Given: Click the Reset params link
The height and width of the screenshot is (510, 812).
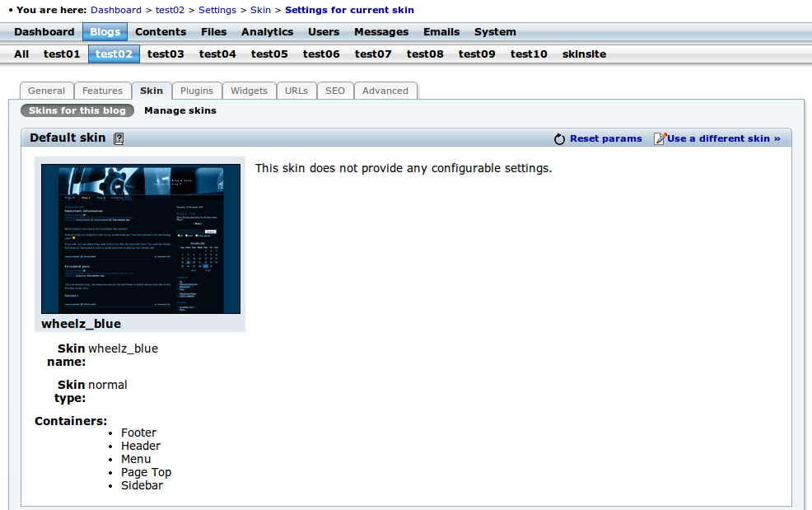Looking at the screenshot, I should [606, 138].
